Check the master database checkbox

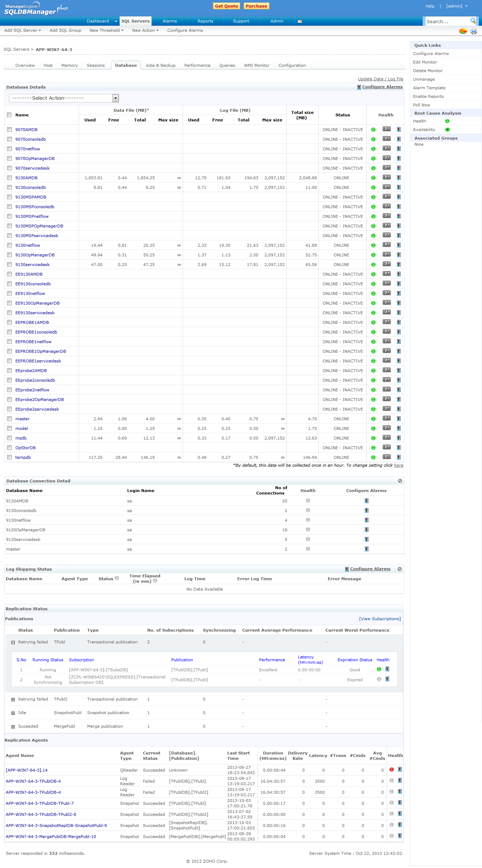tap(10, 419)
